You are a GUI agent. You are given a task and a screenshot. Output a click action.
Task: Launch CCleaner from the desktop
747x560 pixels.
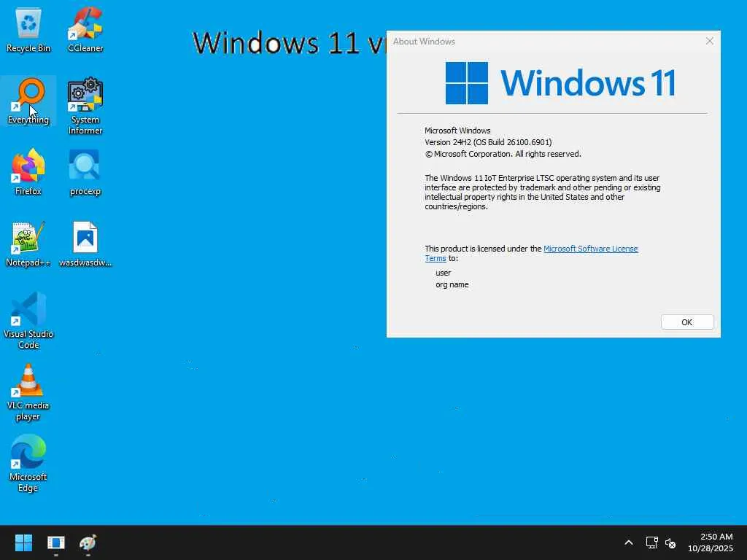(x=85, y=29)
